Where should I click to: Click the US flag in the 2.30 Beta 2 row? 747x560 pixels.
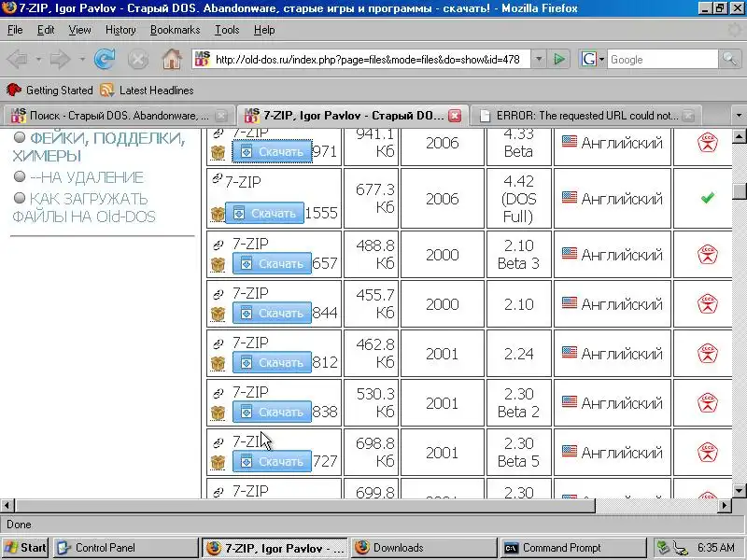(570, 402)
